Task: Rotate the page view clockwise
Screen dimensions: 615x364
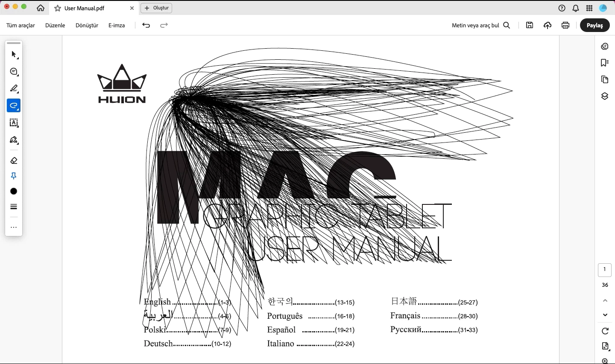Action: coord(605,331)
